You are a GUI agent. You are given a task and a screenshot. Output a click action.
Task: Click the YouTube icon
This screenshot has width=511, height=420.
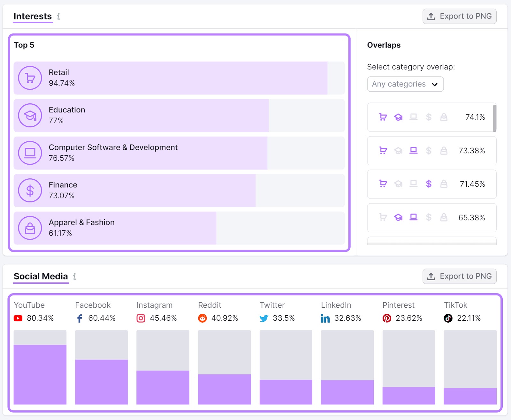18,318
